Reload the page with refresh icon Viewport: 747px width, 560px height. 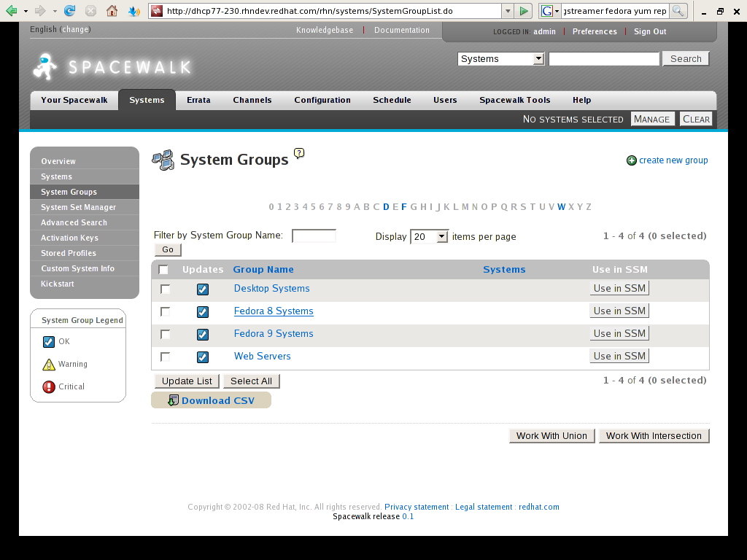coord(69,10)
